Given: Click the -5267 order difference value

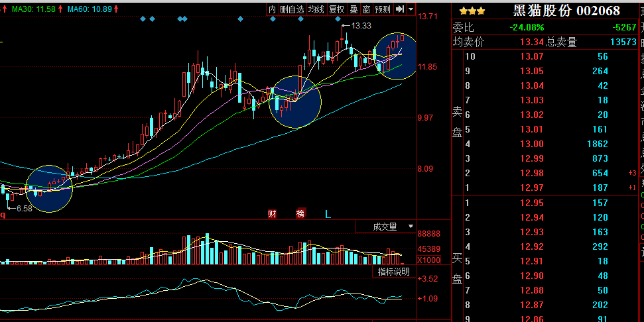Looking at the screenshot, I should coord(624,27).
